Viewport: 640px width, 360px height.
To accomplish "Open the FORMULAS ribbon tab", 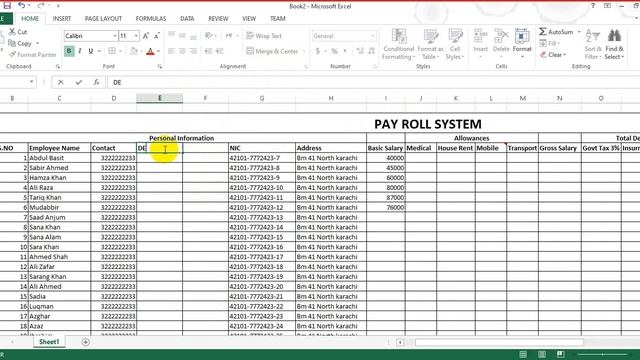I will pyautogui.click(x=151, y=19).
